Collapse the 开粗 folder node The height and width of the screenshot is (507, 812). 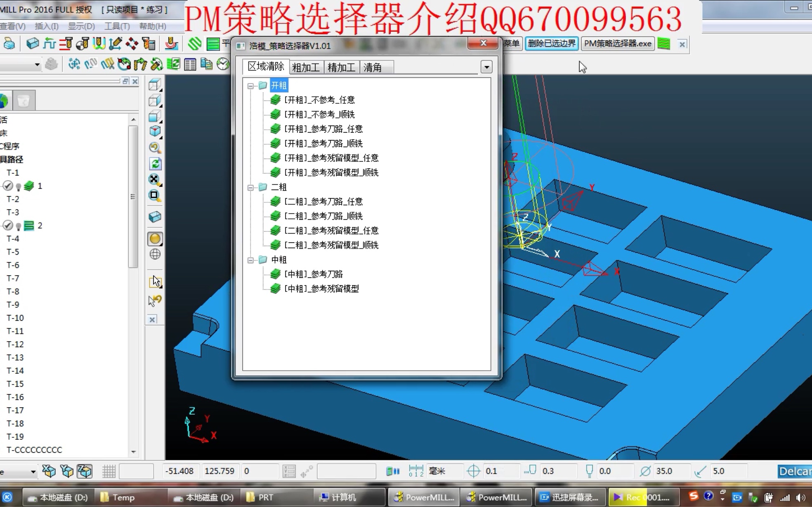point(250,86)
